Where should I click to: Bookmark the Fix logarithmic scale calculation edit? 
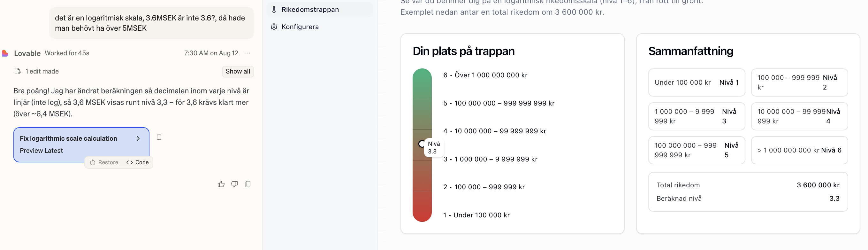[x=159, y=137]
